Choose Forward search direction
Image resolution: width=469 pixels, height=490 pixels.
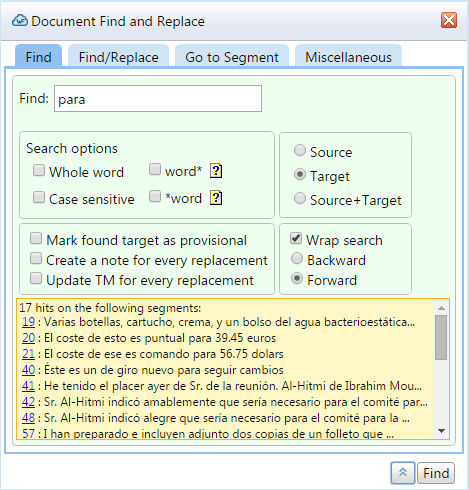pos(297,278)
